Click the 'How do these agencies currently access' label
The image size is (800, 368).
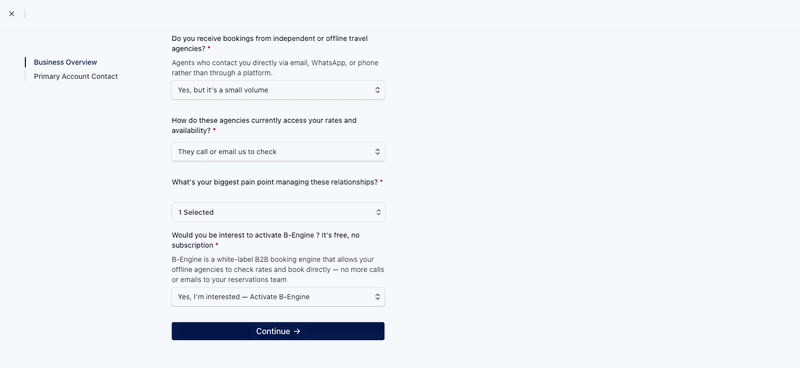[264, 126]
